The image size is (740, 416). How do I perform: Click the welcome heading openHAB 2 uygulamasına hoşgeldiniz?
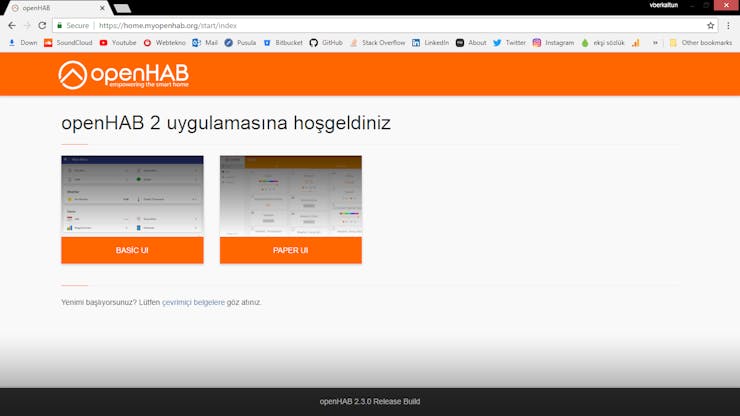coord(226,123)
